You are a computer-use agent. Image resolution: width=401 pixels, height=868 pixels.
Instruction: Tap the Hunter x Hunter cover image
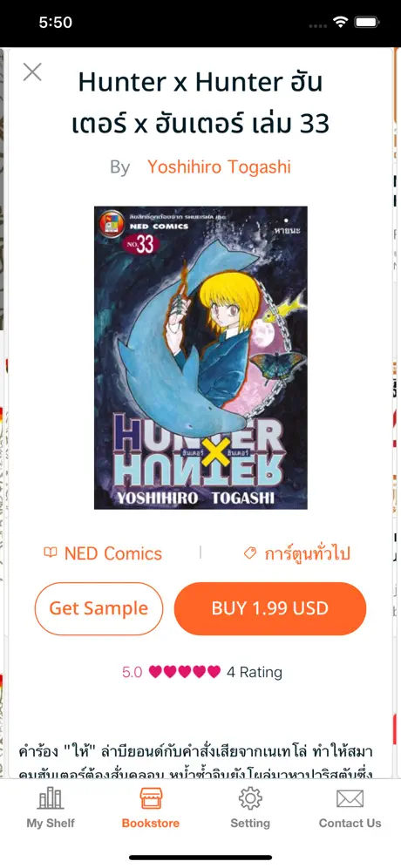pos(200,357)
